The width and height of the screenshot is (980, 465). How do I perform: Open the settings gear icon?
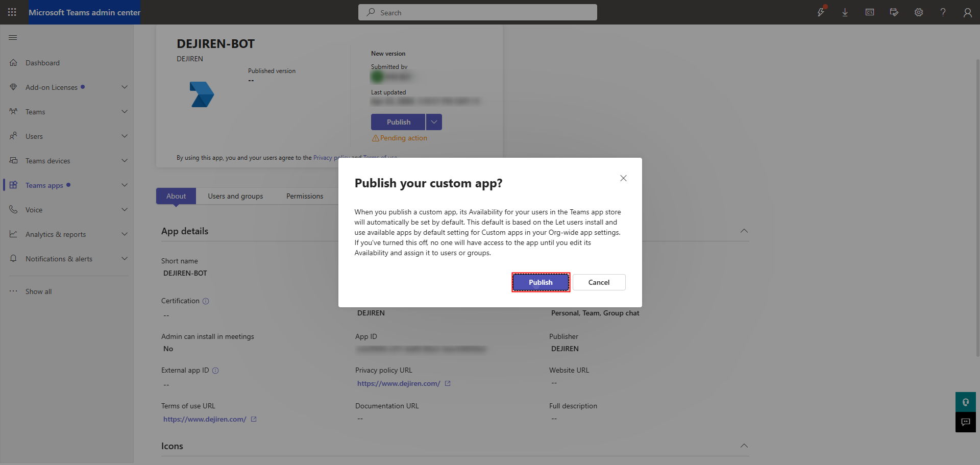919,12
